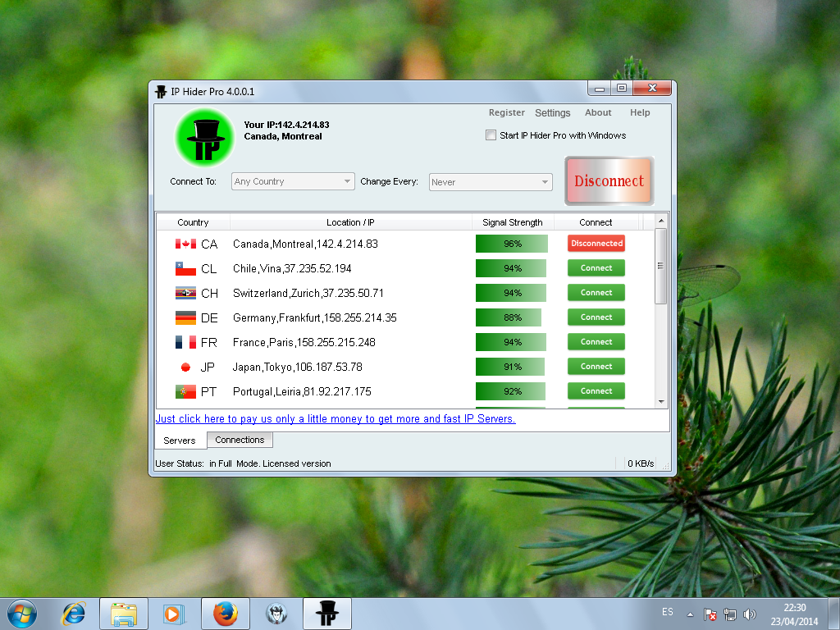Click the masked-face app taskbar icon
Viewport: 840px width, 630px height.
[276, 614]
